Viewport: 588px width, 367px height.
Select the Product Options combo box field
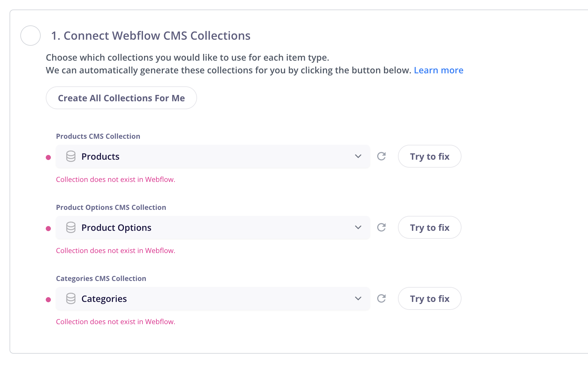click(213, 227)
